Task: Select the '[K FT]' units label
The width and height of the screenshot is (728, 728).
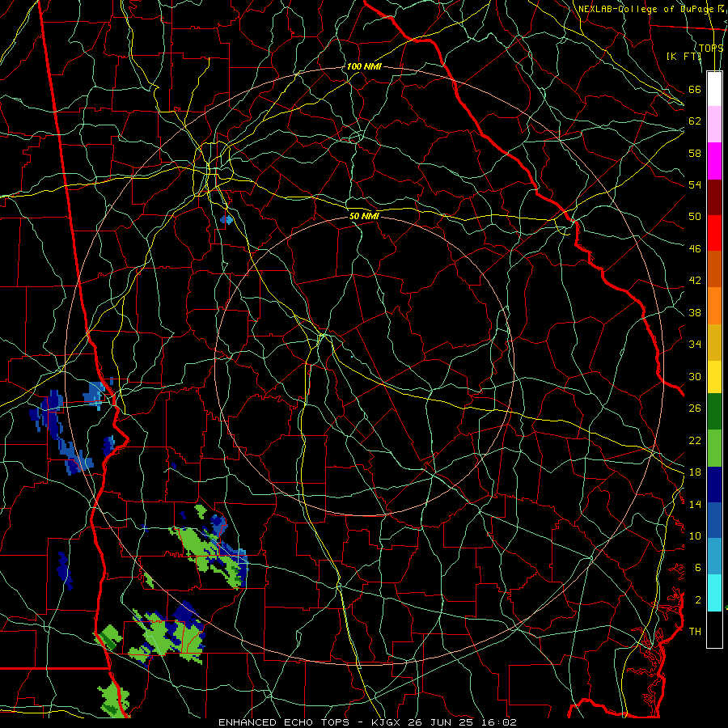Action: [x=684, y=56]
